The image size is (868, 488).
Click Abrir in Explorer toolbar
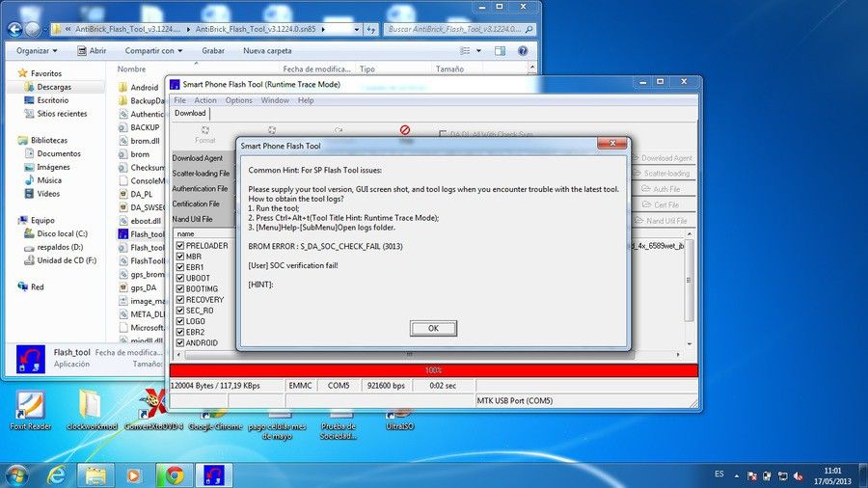coord(92,50)
